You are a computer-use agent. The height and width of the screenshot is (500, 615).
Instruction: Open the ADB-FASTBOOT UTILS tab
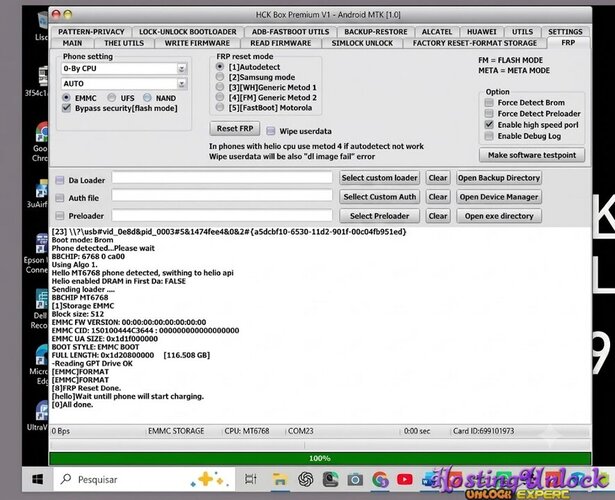[291, 32]
